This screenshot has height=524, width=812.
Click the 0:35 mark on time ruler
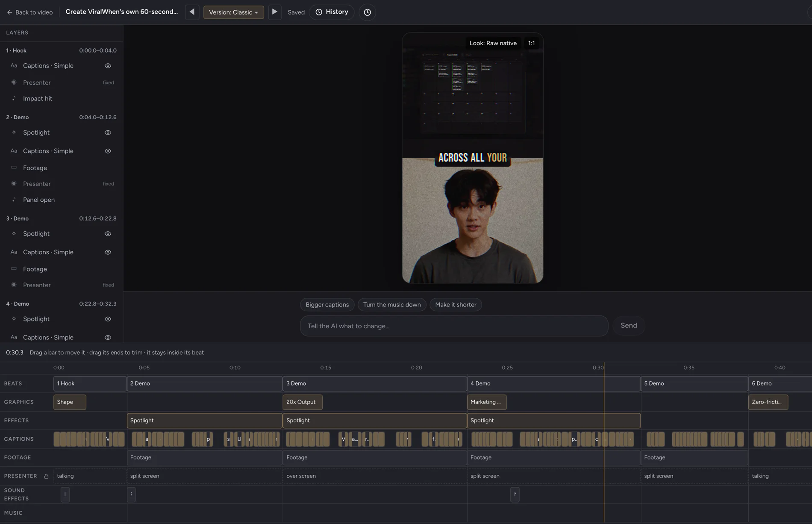(x=688, y=368)
